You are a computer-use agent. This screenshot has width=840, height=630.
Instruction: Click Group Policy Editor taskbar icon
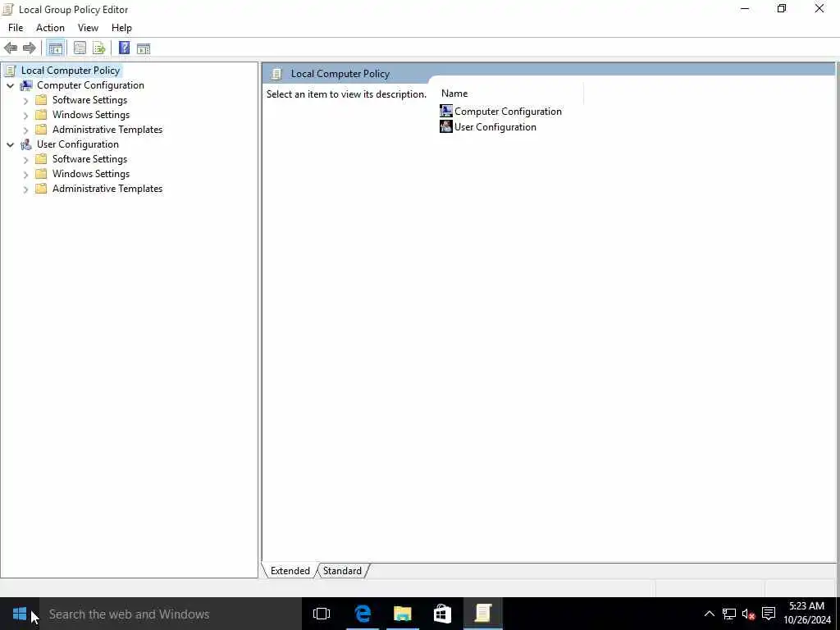(482, 614)
